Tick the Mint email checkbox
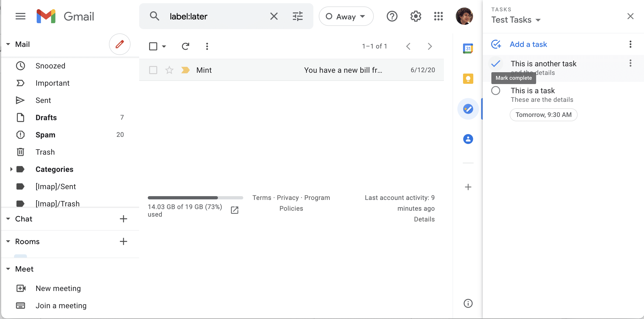The image size is (644, 319). click(x=153, y=70)
